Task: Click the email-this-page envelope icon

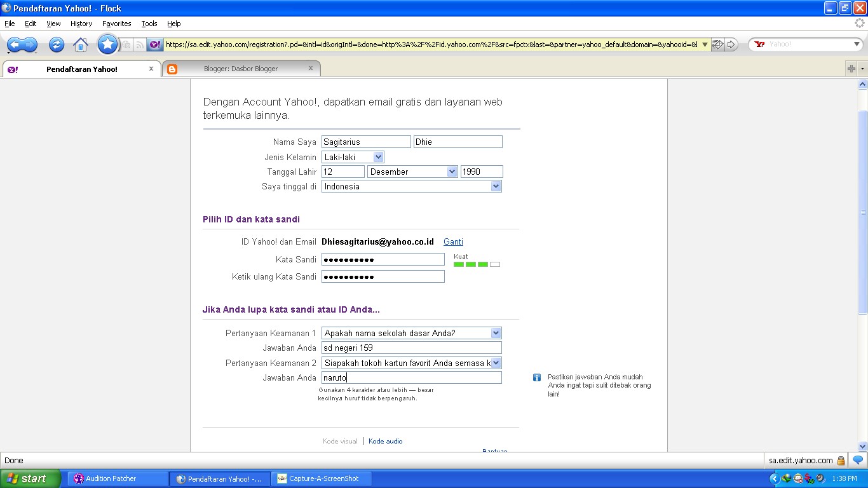Action: tap(717, 44)
